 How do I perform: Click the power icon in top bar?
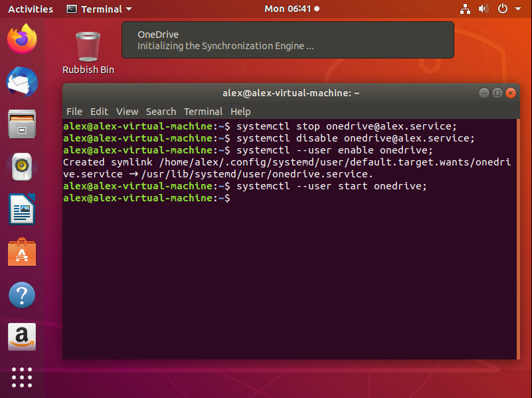point(503,9)
